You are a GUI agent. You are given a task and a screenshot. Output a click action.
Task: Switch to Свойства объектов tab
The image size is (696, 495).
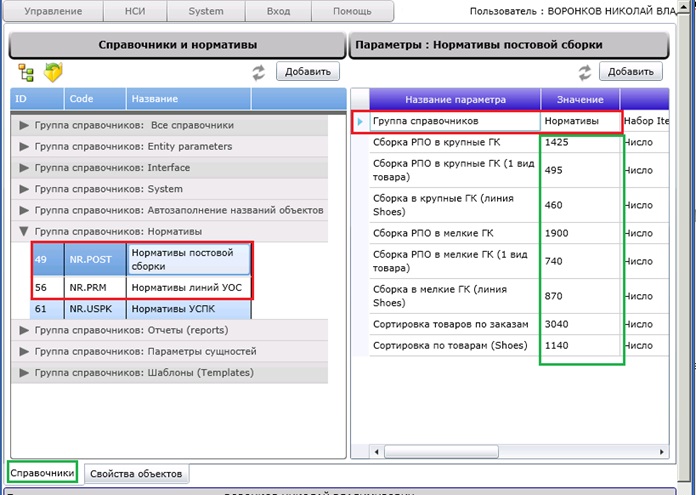click(136, 474)
